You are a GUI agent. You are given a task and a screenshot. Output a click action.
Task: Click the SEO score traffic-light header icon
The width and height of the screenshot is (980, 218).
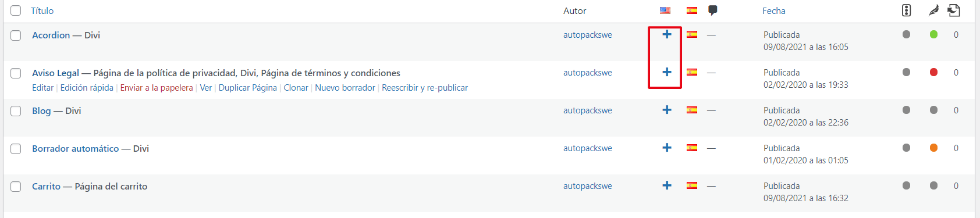coord(906,10)
